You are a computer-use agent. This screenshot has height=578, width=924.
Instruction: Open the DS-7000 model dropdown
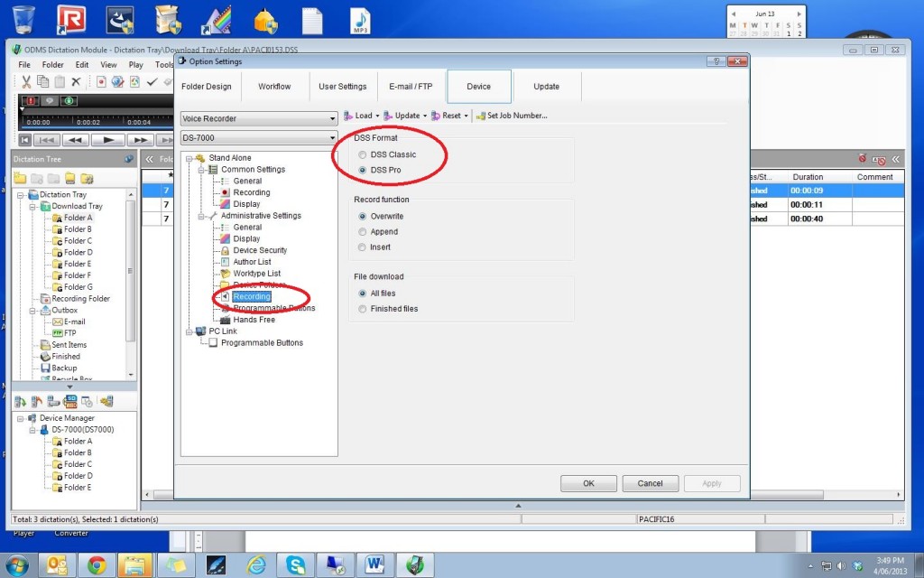point(259,138)
